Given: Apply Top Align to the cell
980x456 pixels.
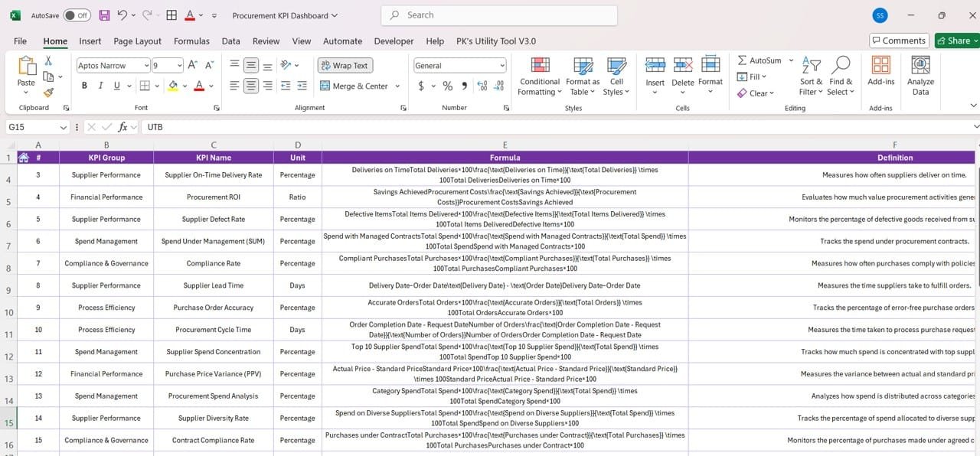Looking at the screenshot, I should tap(235, 66).
